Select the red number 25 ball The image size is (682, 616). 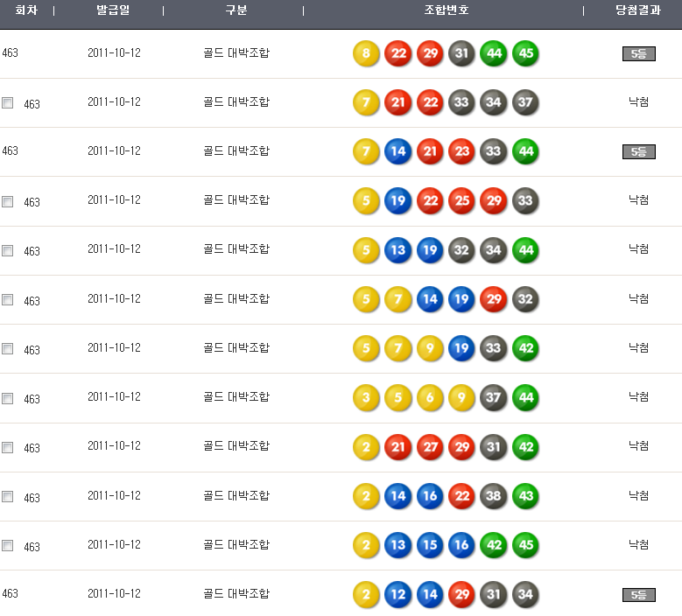[x=461, y=201]
